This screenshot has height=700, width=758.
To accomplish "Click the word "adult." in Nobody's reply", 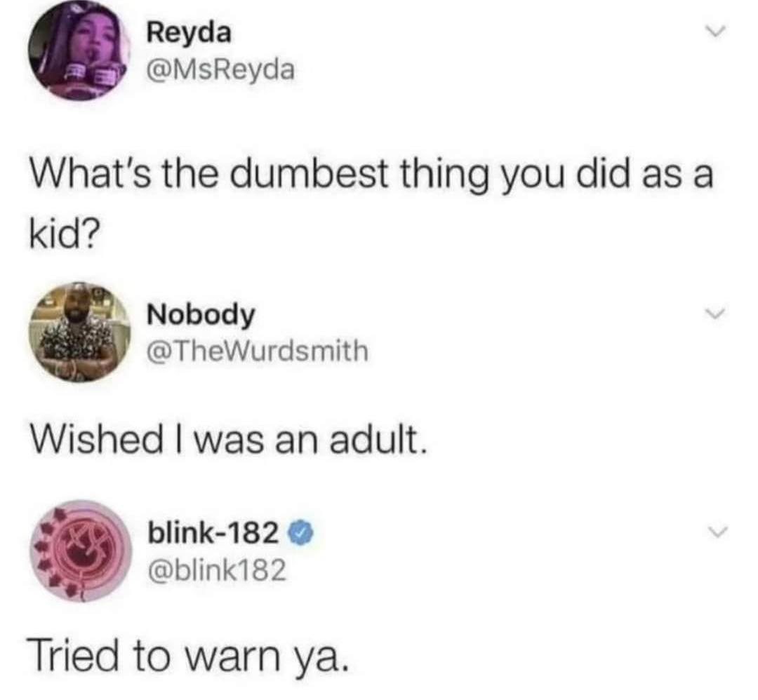I will pyautogui.click(x=378, y=441).
